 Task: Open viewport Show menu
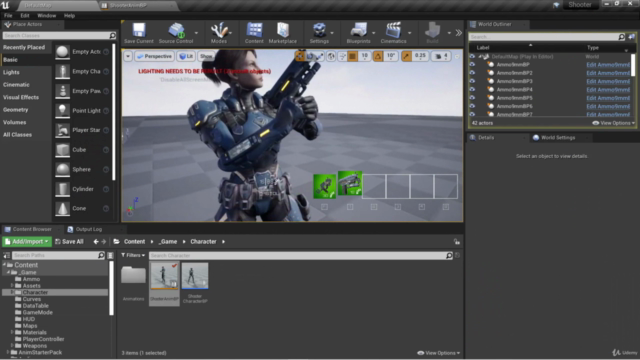(x=206, y=56)
